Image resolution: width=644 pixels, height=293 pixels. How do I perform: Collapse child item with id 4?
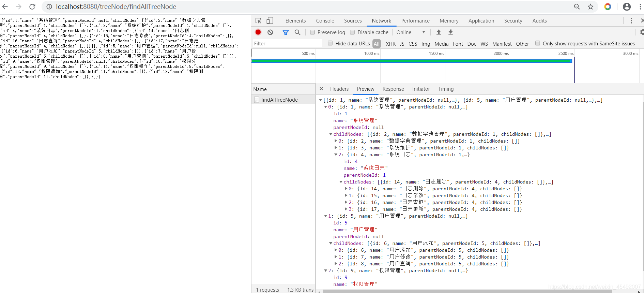pos(336,155)
